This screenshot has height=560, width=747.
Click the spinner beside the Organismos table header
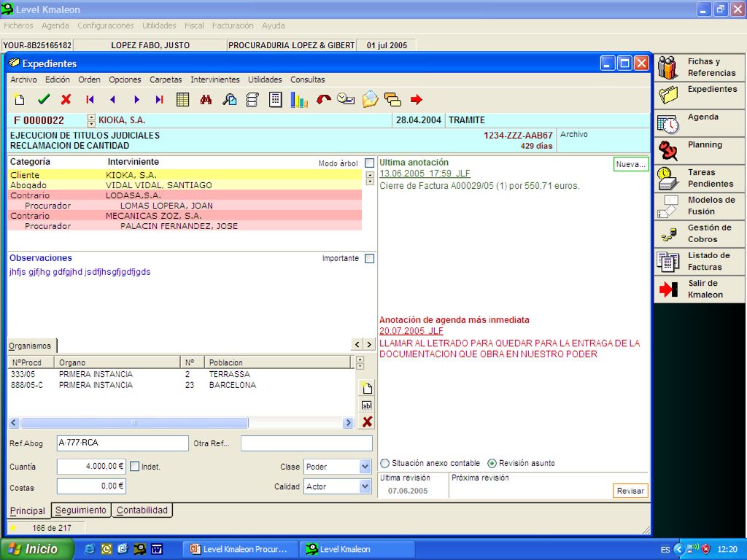click(360, 363)
